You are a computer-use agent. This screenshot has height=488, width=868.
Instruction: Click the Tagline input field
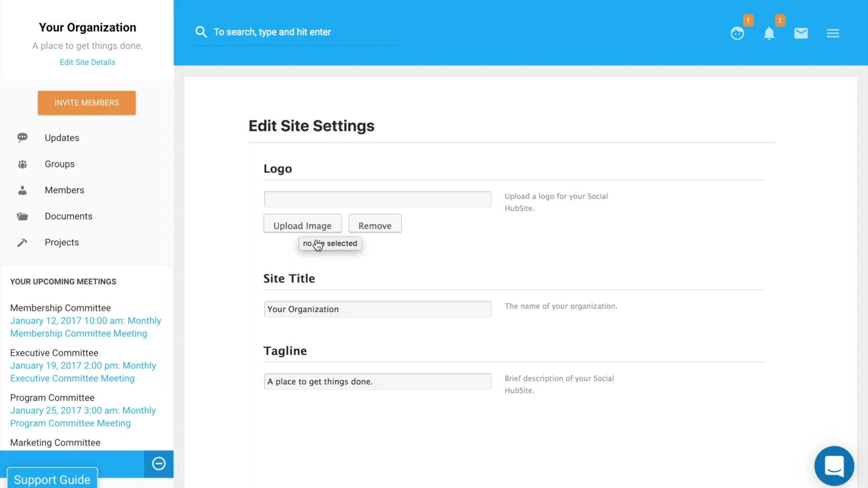coord(377,381)
